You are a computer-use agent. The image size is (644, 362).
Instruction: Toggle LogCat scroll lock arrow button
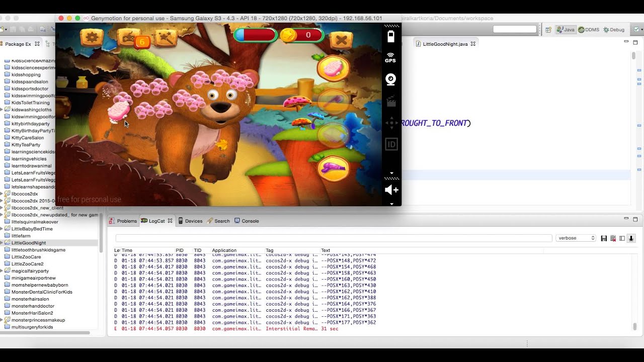point(631,238)
